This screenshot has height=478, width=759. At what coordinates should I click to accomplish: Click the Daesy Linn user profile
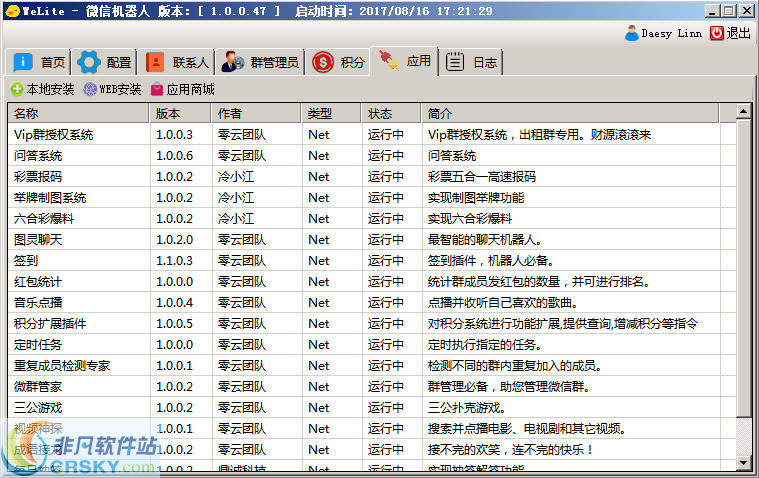point(663,33)
